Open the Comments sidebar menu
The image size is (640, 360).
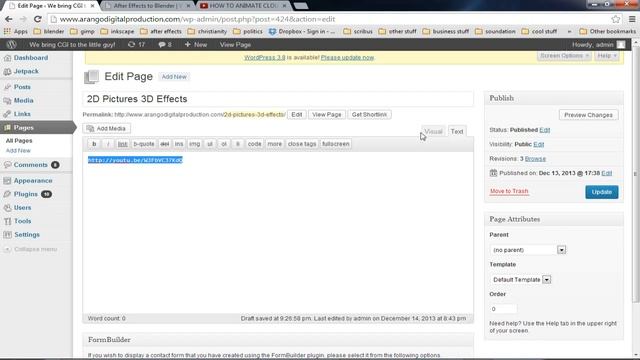pyautogui.click(x=31, y=165)
